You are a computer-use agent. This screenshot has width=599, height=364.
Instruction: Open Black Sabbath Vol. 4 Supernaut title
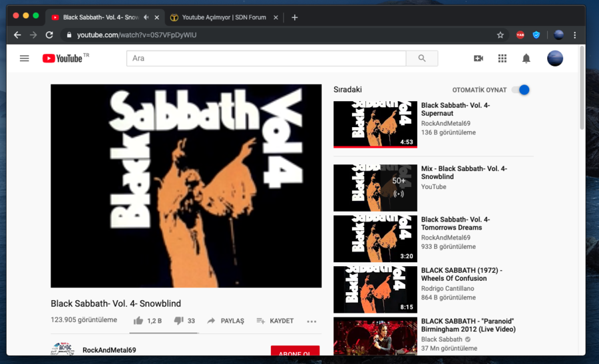[x=455, y=109]
